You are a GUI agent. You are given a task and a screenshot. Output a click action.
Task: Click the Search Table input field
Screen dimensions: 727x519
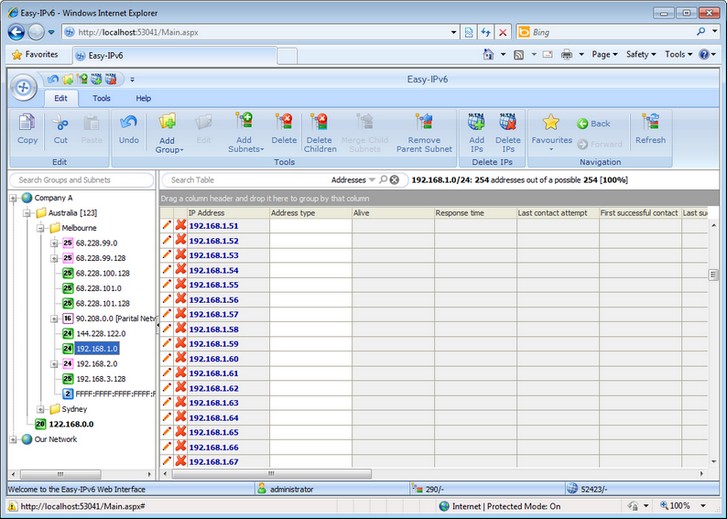248,180
